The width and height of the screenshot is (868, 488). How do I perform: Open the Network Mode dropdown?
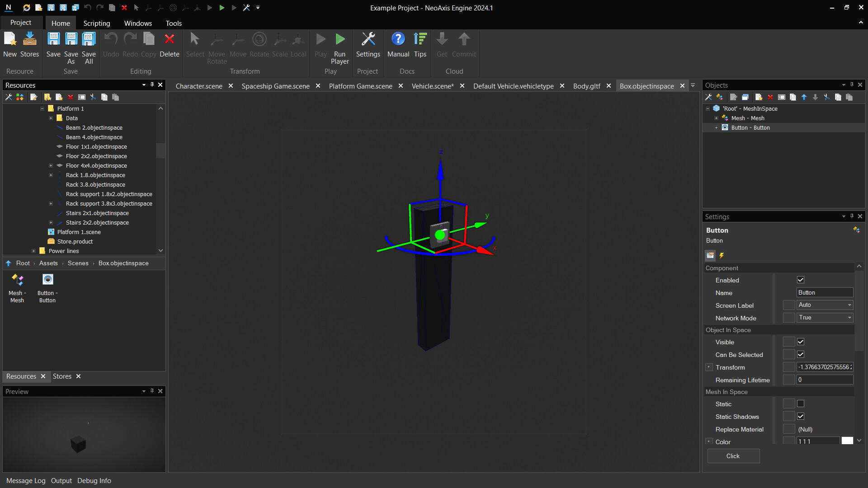point(825,318)
